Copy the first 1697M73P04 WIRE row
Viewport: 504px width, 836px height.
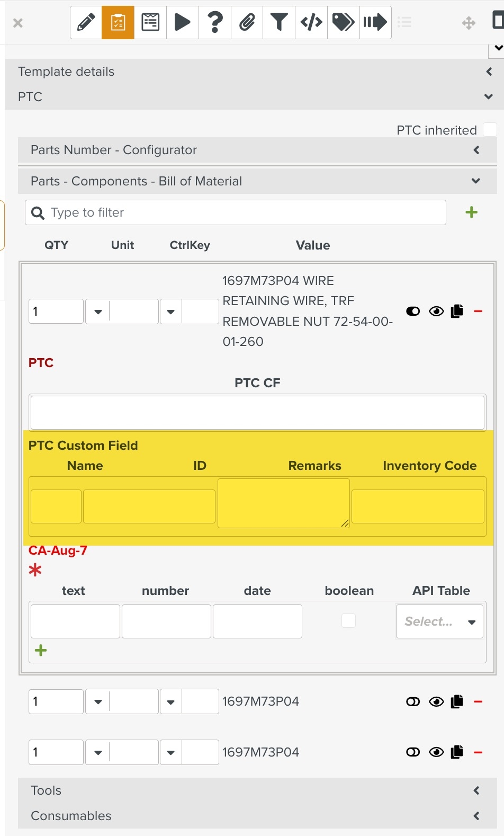457,311
